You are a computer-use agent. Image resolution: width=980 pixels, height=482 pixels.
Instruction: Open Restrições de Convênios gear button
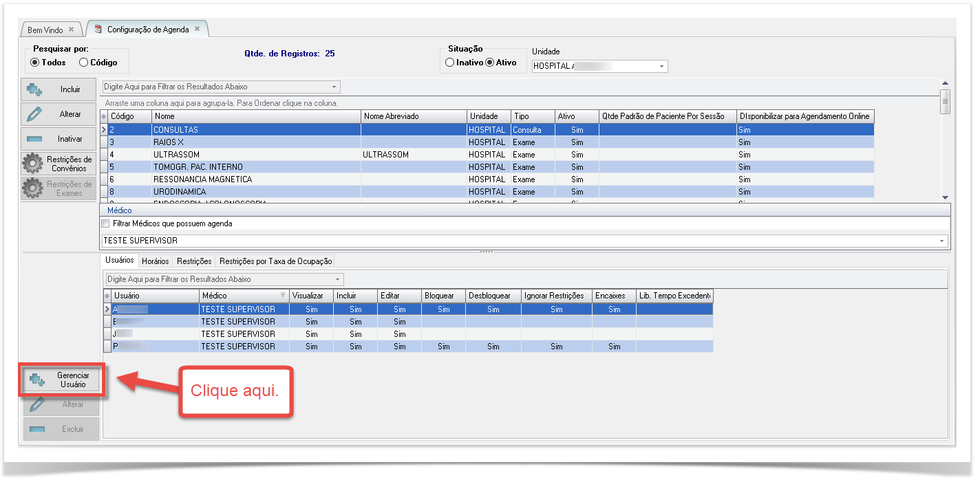[32, 164]
